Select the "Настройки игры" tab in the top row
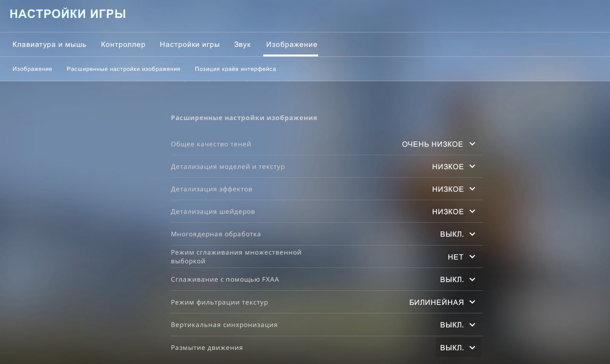610x364 pixels. click(190, 45)
